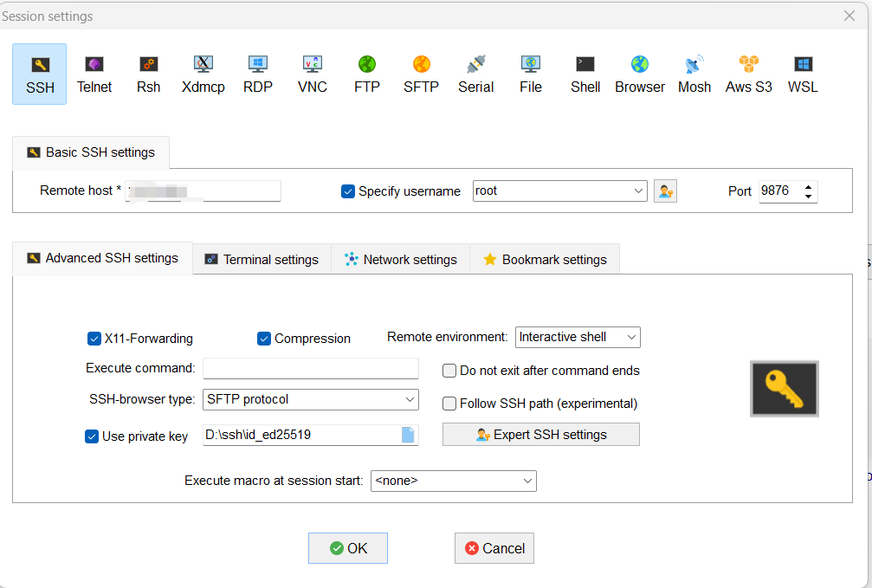Select the Mosh session icon

(694, 74)
